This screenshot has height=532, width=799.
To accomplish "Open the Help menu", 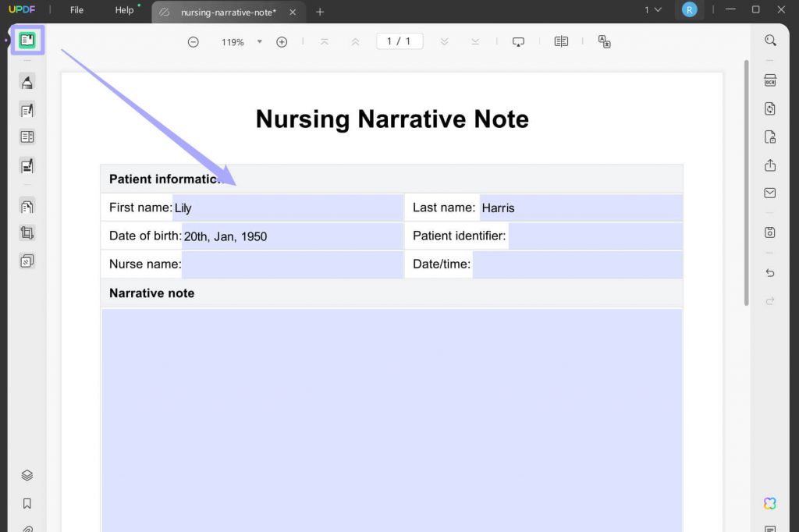I will pos(124,10).
